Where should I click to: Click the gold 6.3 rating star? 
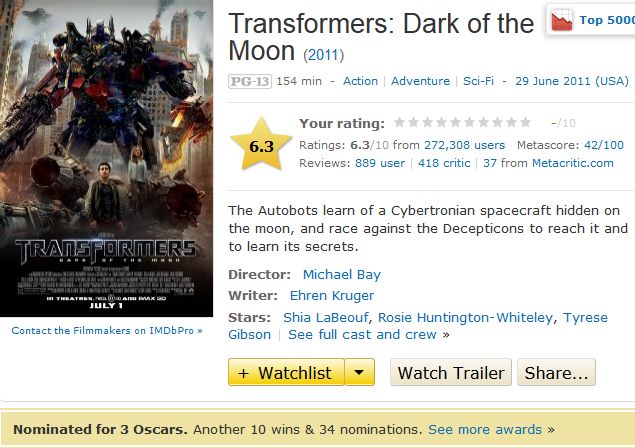[261, 146]
